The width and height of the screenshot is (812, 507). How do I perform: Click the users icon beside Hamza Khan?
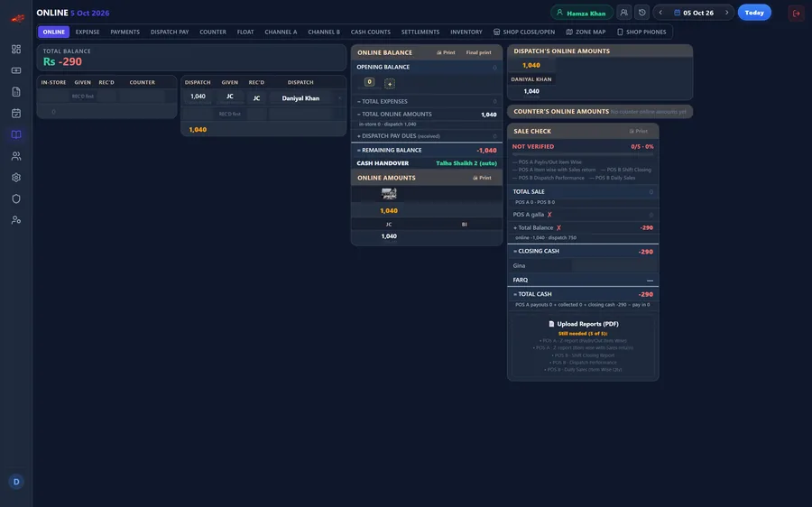[624, 13]
